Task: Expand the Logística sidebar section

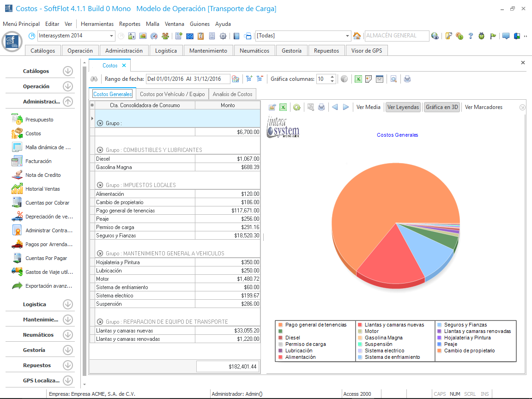Action: [x=68, y=304]
